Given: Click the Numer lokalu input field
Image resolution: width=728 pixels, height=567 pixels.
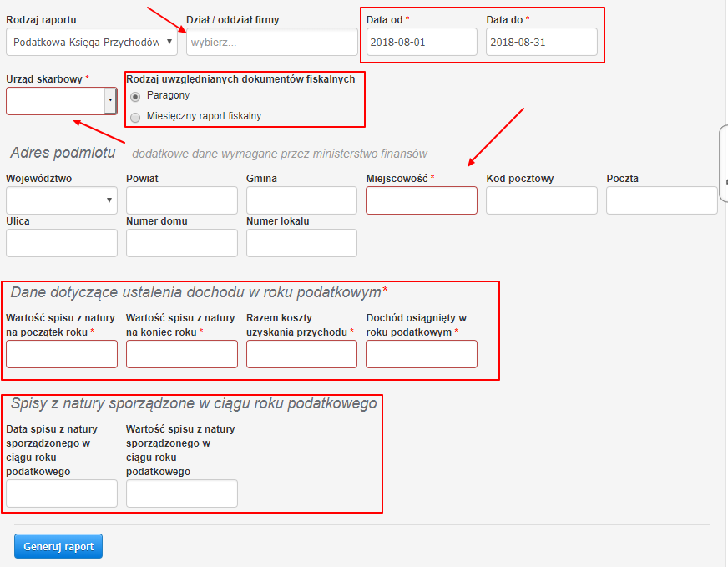Looking at the screenshot, I should click(301, 243).
